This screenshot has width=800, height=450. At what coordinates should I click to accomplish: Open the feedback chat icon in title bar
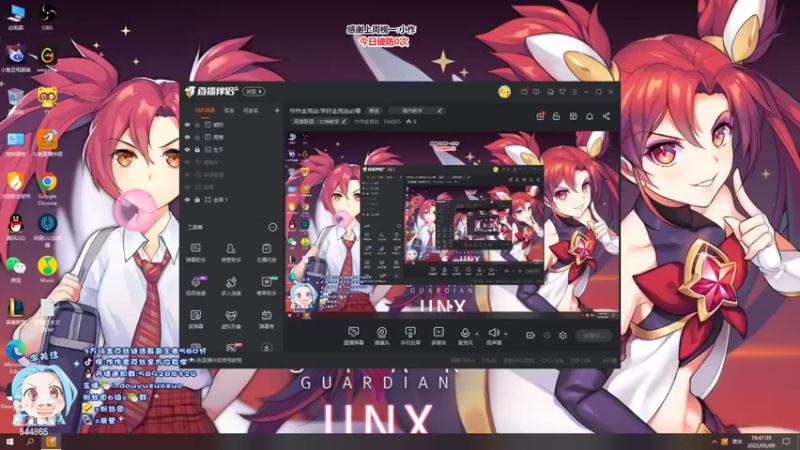536,92
